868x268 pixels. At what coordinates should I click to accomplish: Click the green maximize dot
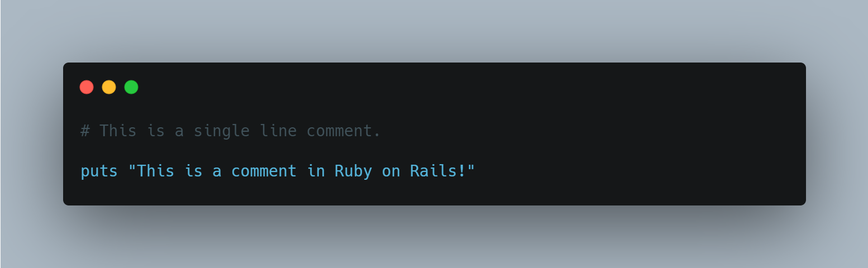click(x=131, y=87)
